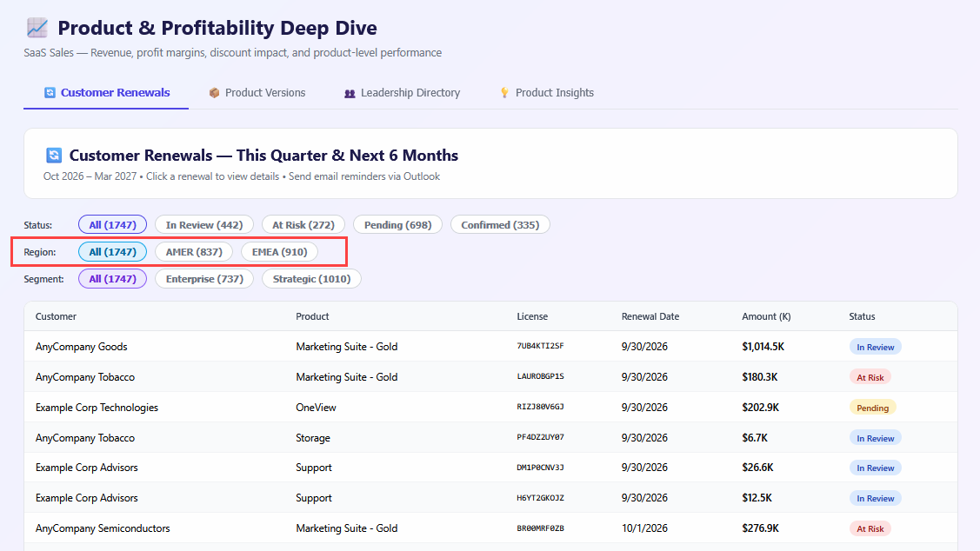
Task: Click the In Review badge for AnyCompany Goods
Action: point(875,347)
